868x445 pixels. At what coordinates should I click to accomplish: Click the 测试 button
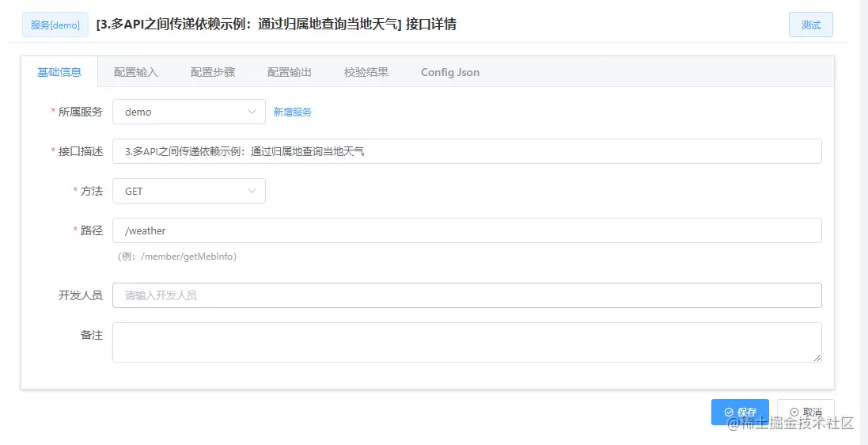pos(810,25)
